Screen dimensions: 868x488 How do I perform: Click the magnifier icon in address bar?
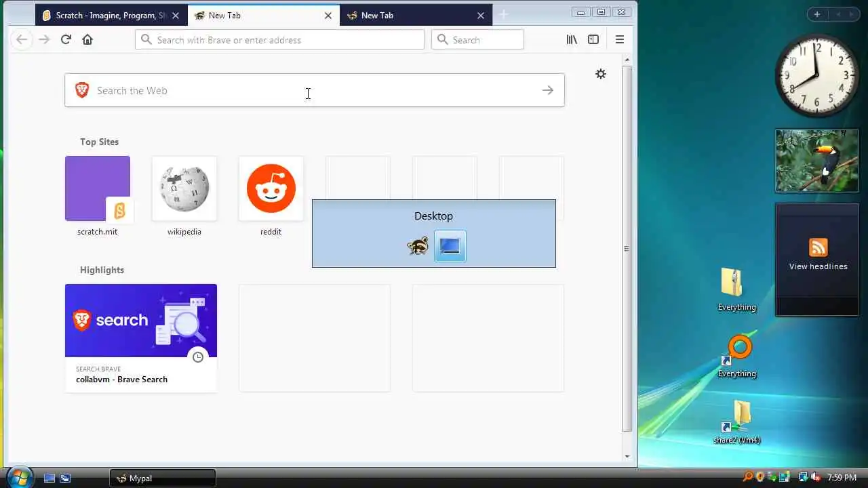(146, 39)
